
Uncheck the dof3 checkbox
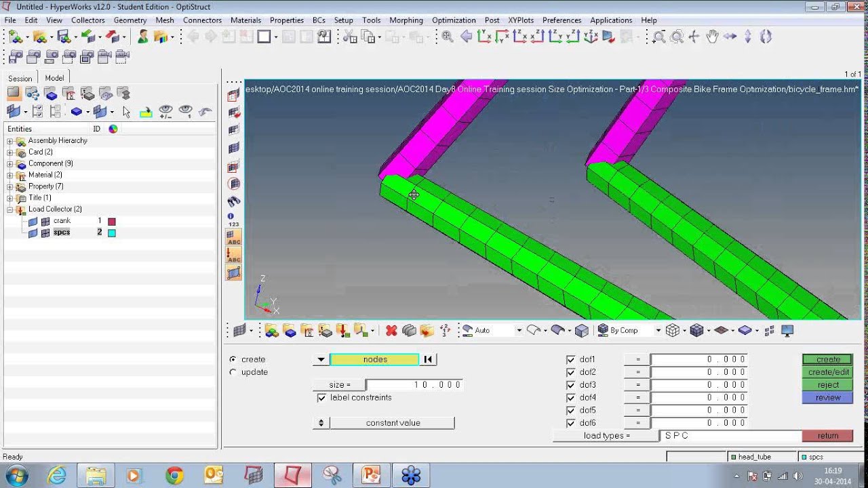570,385
